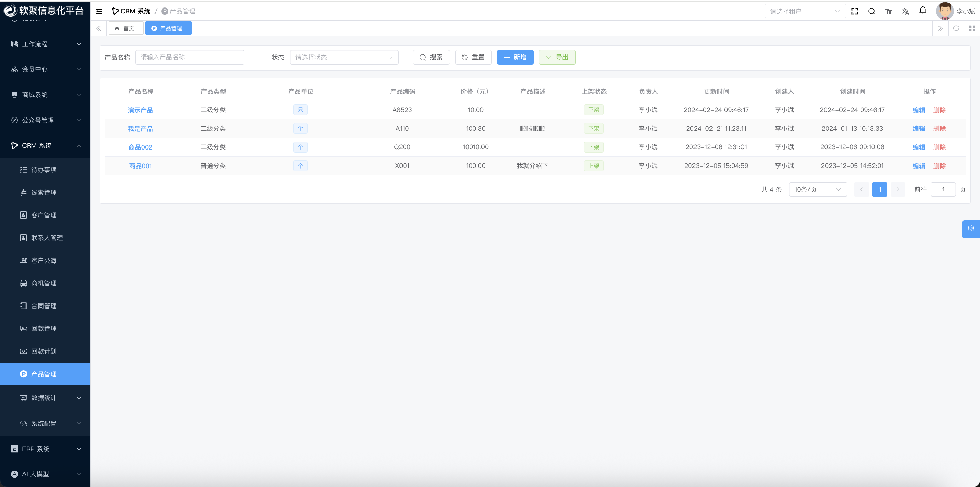Open the language translation icon
The height and width of the screenshot is (487, 980).
[x=905, y=12]
